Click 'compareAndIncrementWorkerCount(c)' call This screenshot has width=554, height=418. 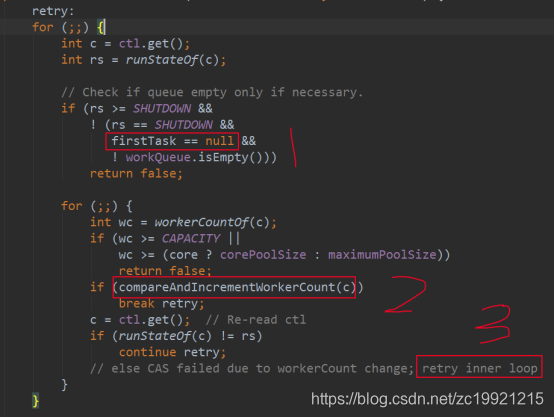coord(237,287)
